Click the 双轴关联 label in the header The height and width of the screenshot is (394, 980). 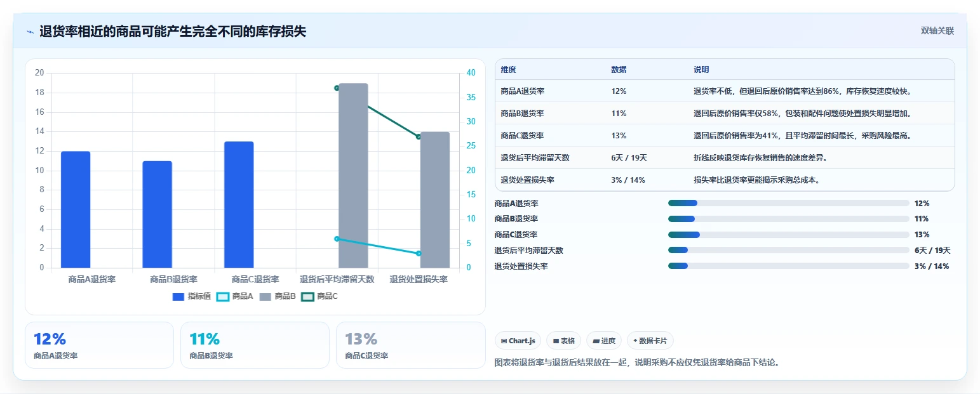(x=937, y=31)
